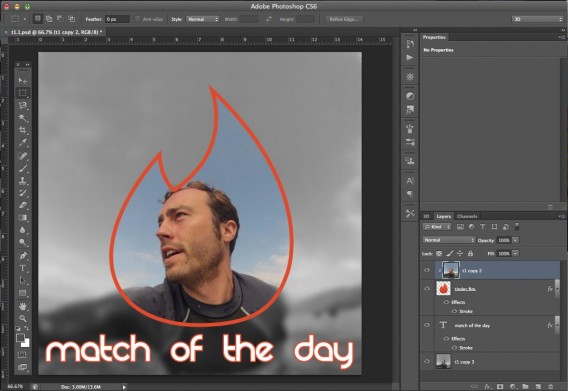Screen dimensions: 568x391
Task: Open the Style dropdown in options bar
Action: coord(203,19)
